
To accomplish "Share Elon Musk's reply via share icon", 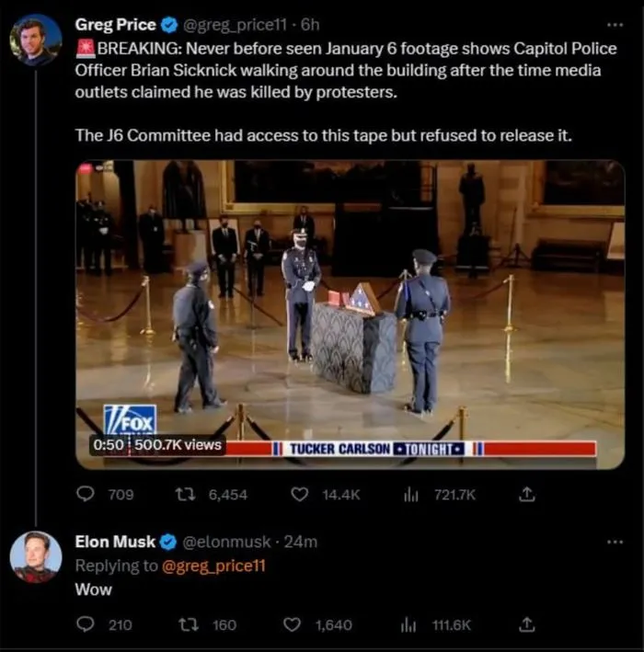I will pyautogui.click(x=526, y=624).
